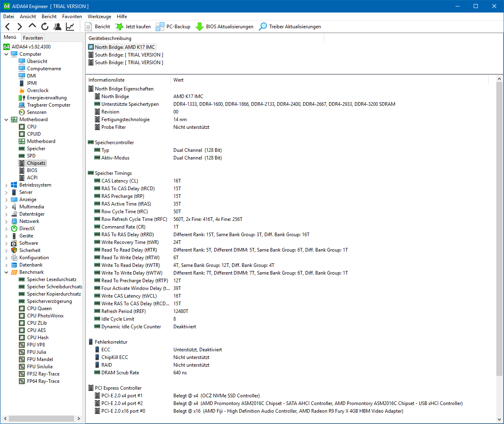The image size is (504, 424).
Task: Select ACPI in the tree
Action: tap(32, 178)
